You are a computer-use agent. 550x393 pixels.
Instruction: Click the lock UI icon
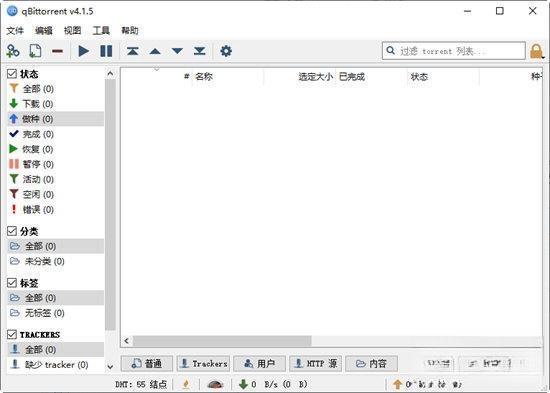[x=536, y=51]
